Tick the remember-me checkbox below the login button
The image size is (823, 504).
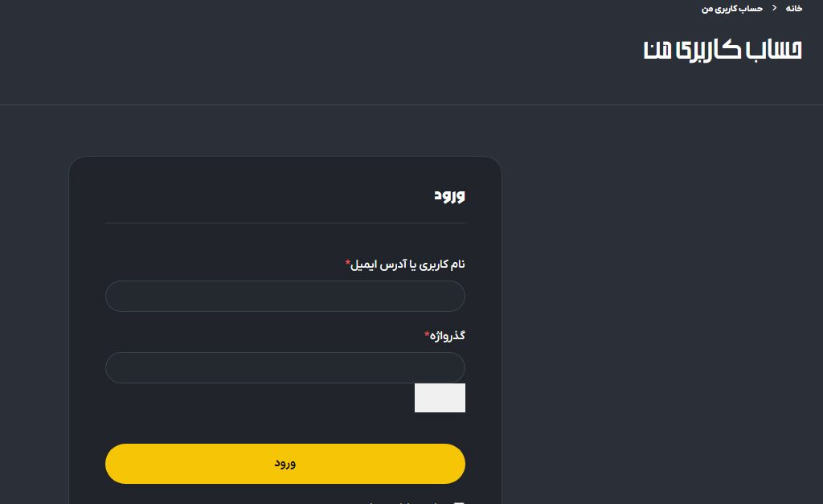[460, 502]
